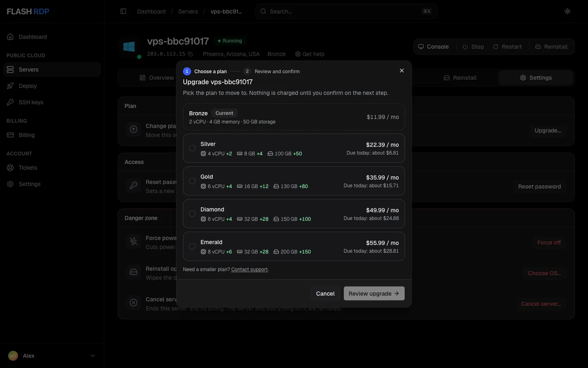Open Billing in the sidebar
Screen dimensions: 588x368
[x=52, y=135]
